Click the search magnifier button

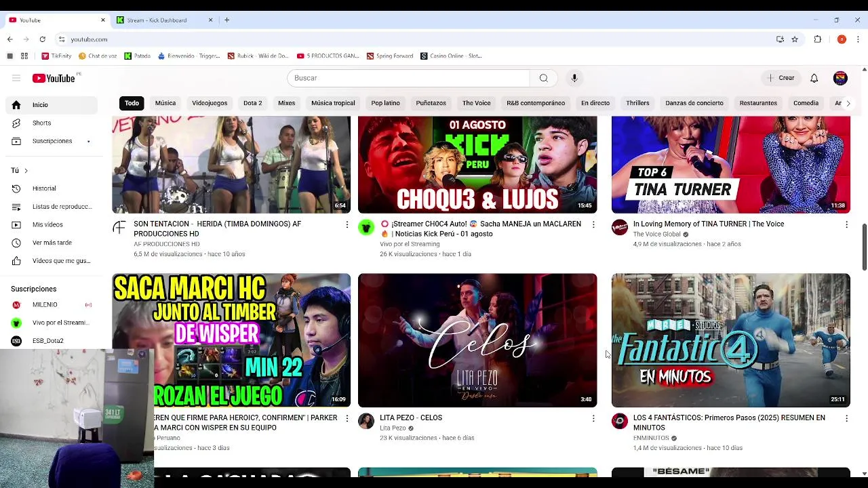click(543, 78)
